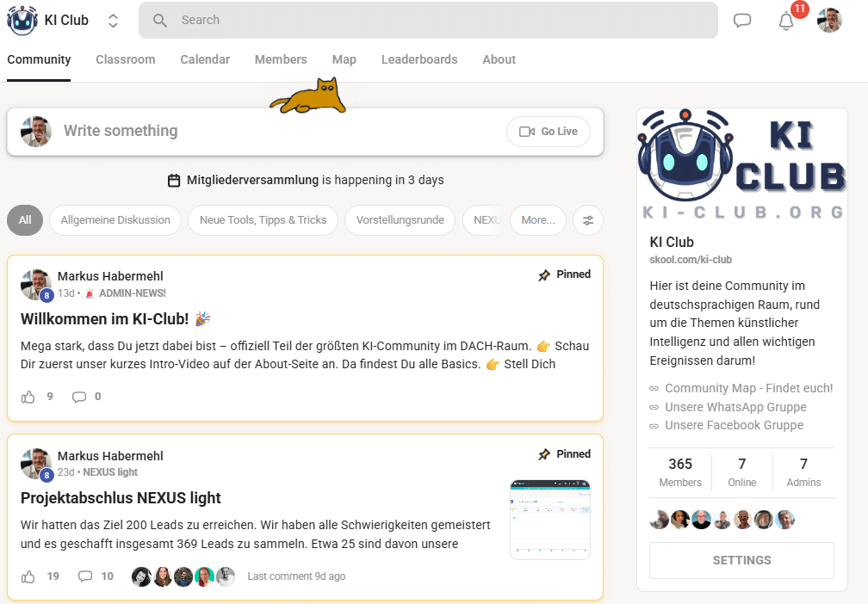Screen dimensions: 868x604
Task: Switch to the Leaderboards tab
Action: (419, 59)
